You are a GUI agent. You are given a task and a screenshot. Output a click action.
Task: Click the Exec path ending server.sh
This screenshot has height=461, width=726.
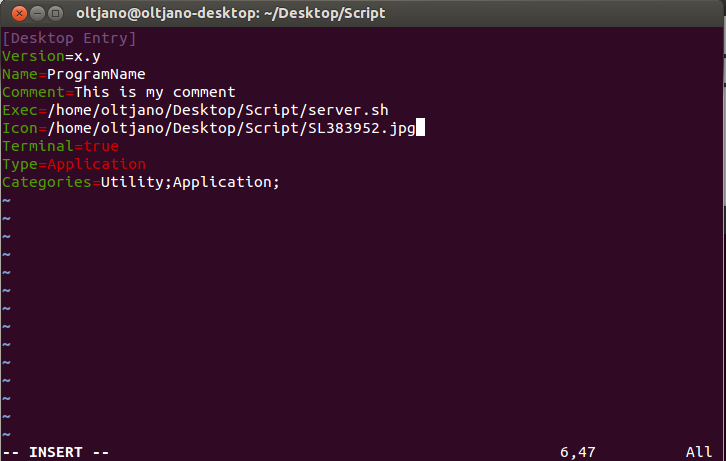tap(218, 110)
